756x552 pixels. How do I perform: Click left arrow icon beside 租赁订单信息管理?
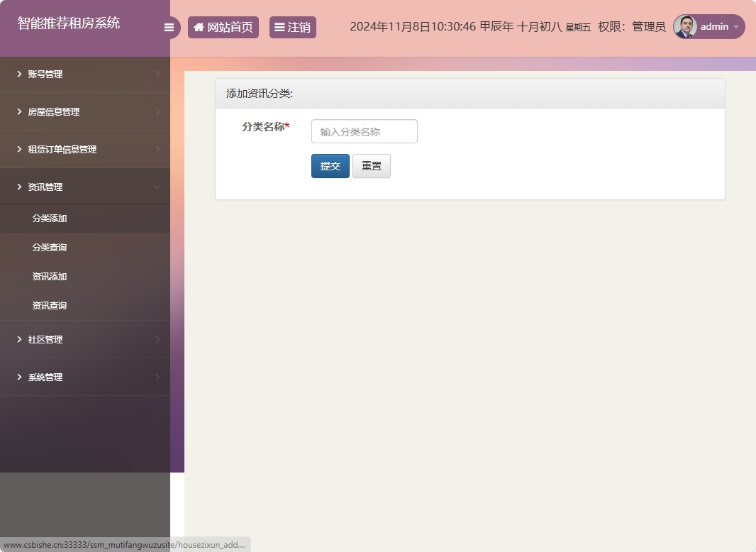click(19, 149)
